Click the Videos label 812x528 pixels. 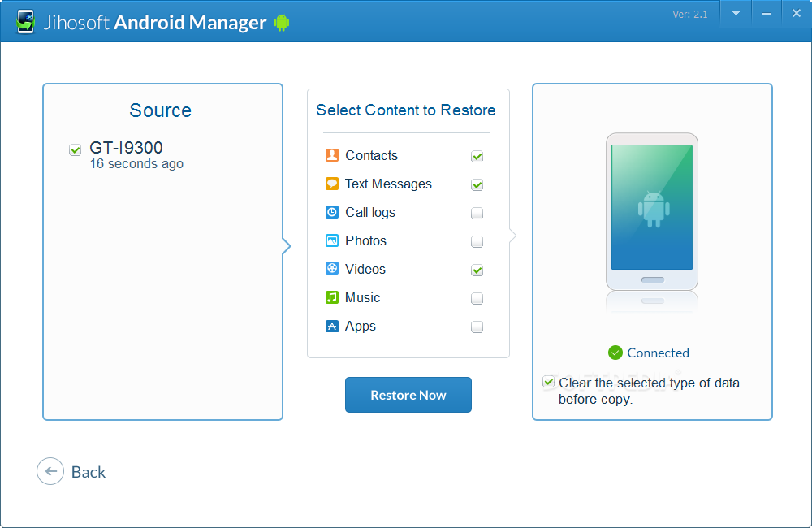click(365, 270)
